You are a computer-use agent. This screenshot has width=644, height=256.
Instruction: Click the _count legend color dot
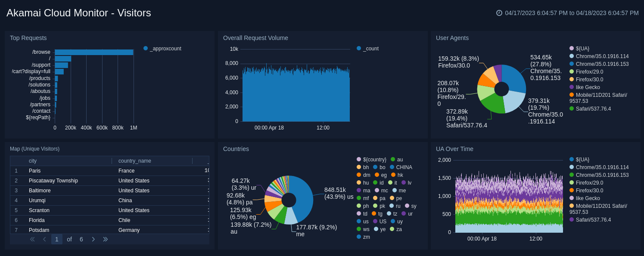pos(358,49)
